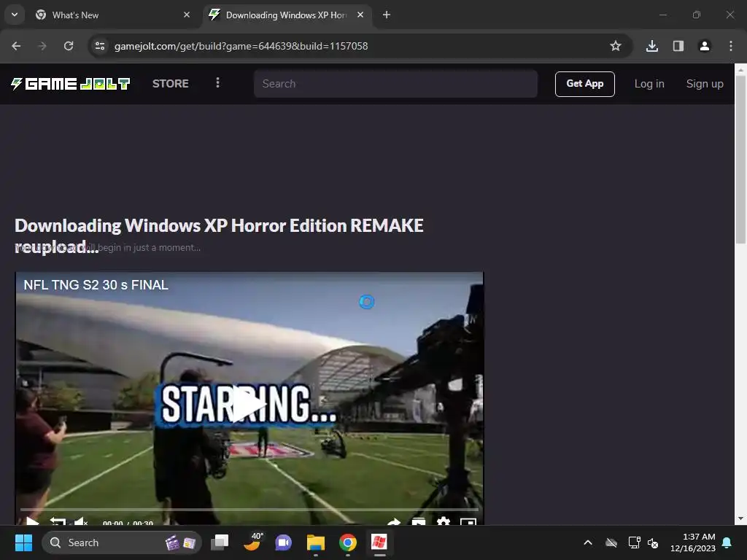Switch to the What's New tab
The image size is (747, 560).
(112, 15)
